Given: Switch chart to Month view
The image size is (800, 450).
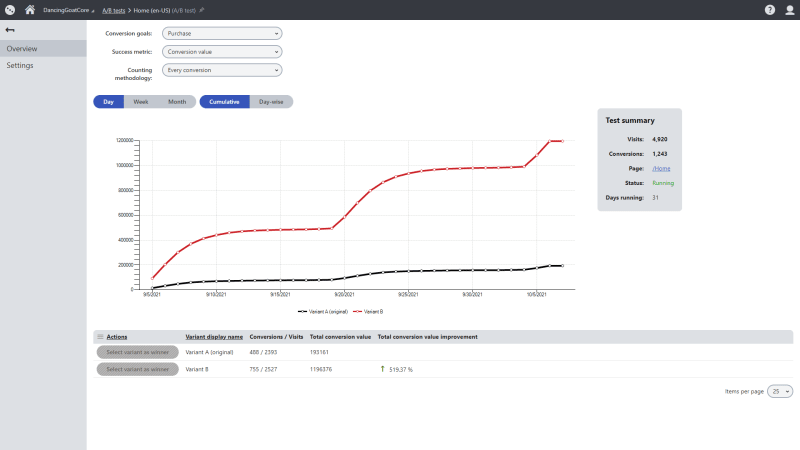Looking at the screenshot, I should tap(177, 102).
